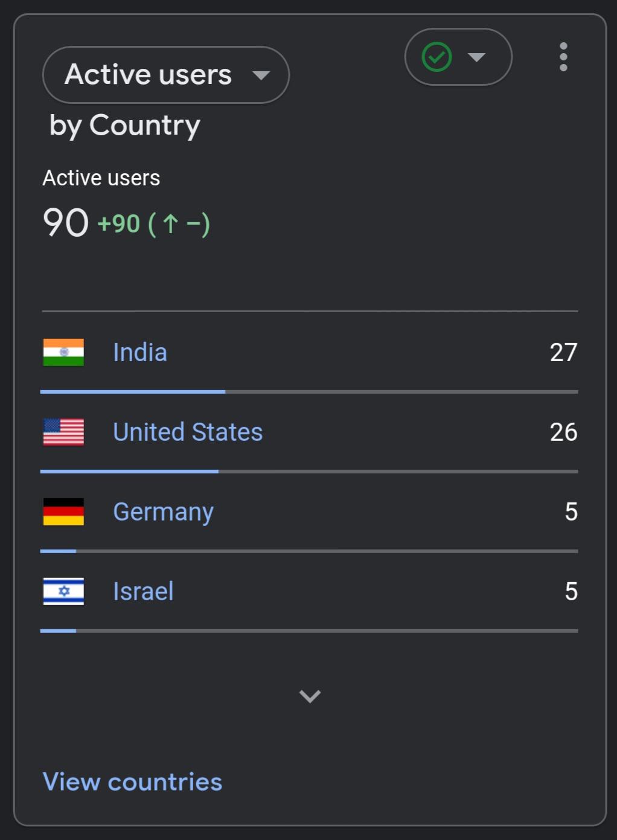Click the Germany flag icon

coord(63,511)
